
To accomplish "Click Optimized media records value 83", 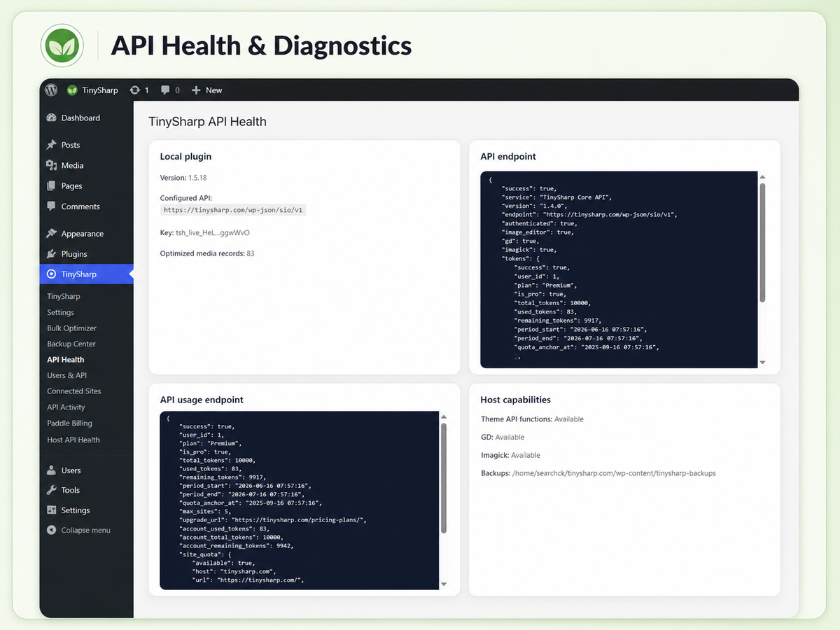I will click(x=250, y=253).
